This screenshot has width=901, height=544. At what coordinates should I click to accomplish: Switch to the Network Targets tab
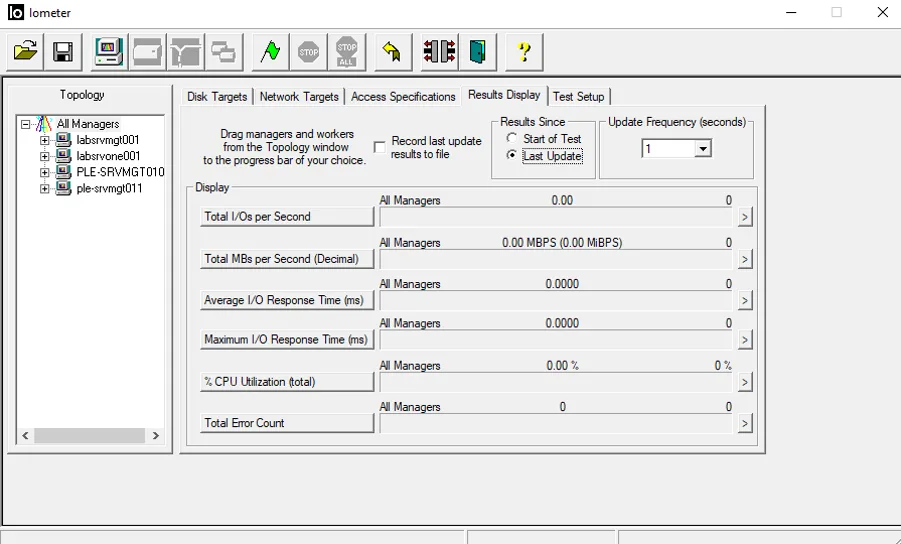tap(299, 97)
